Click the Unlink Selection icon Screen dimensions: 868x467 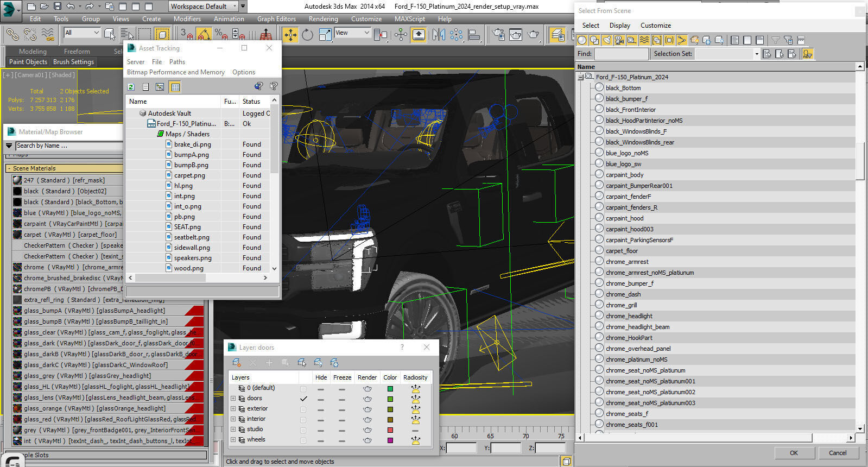[30, 35]
